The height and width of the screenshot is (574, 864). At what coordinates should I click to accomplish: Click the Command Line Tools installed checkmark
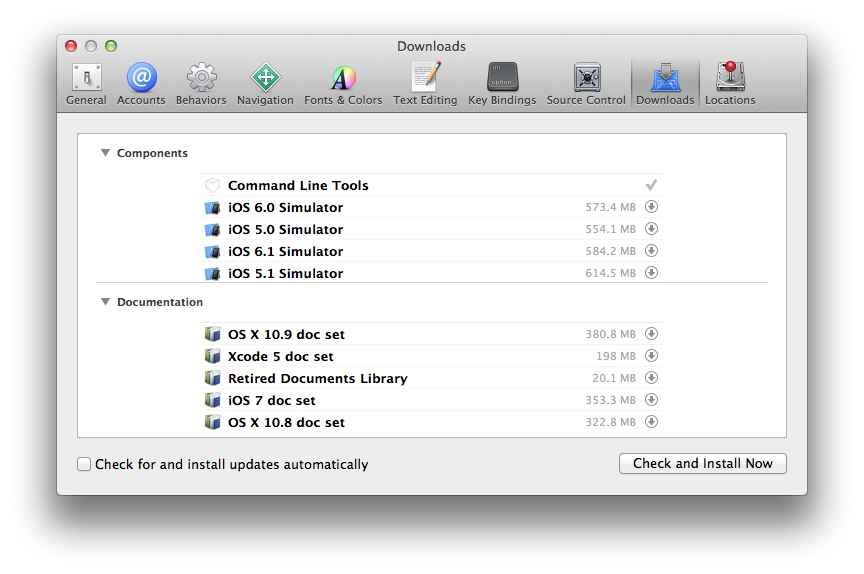(x=651, y=185)
